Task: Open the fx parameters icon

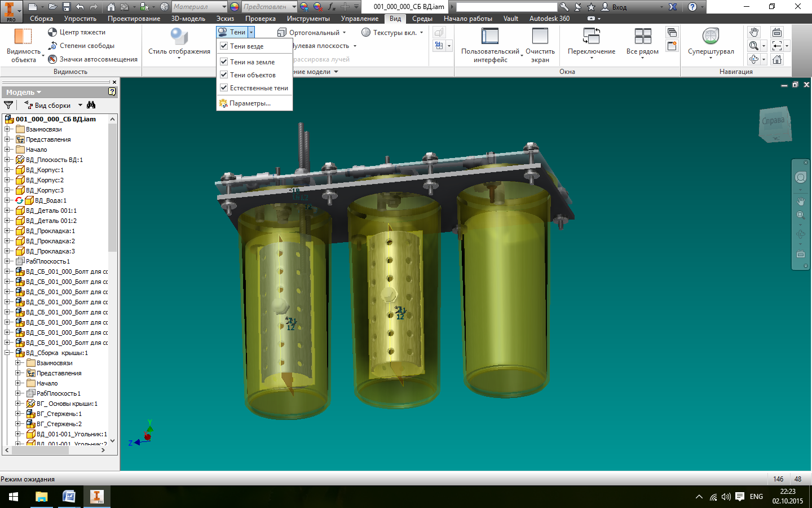Action: [332, 7]
